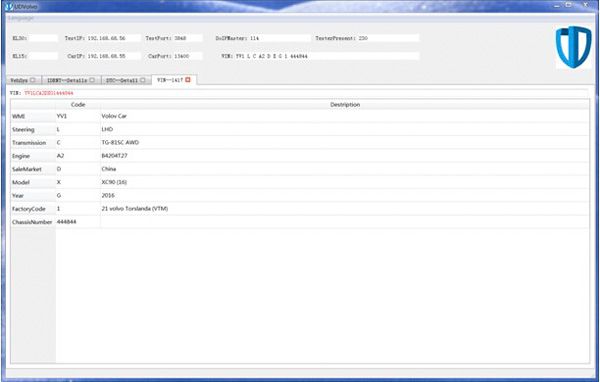Click the 'volvo Torslanda (VTM)' description cell
Screen dimensions: 600x382
pos(345,209)
